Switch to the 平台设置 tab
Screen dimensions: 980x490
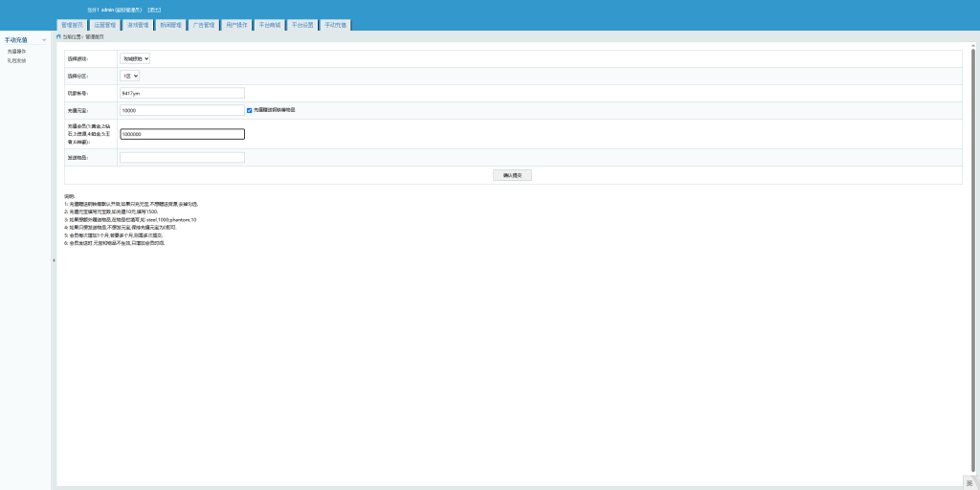coord(302,25)
